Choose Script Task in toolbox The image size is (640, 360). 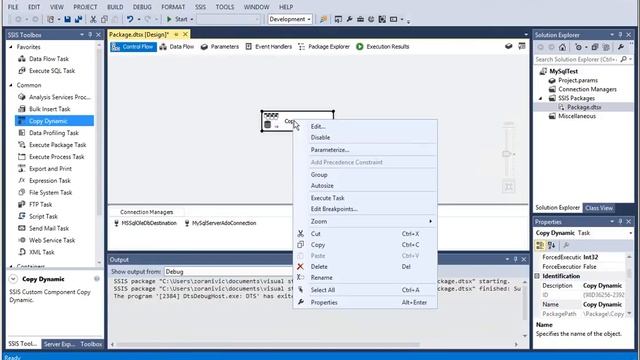click(x=43, y=216)
